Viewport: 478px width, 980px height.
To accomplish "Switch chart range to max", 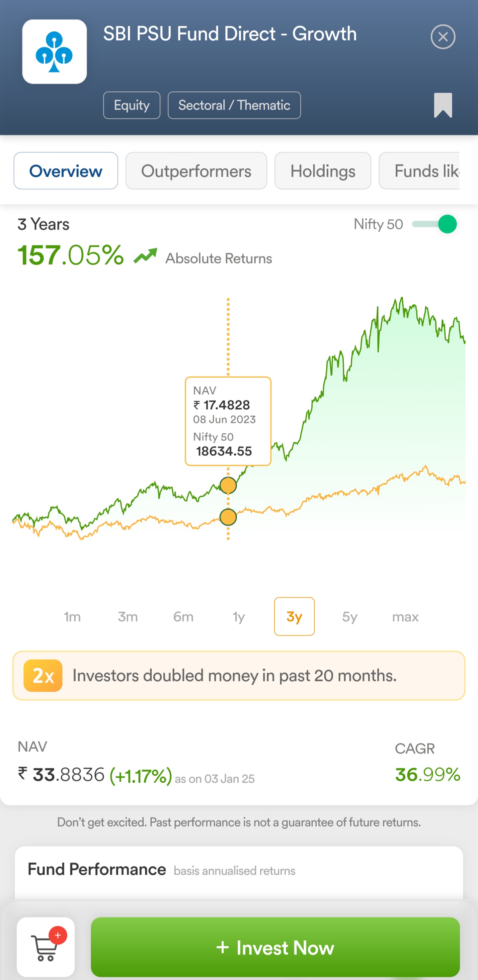I will (405, 616).
